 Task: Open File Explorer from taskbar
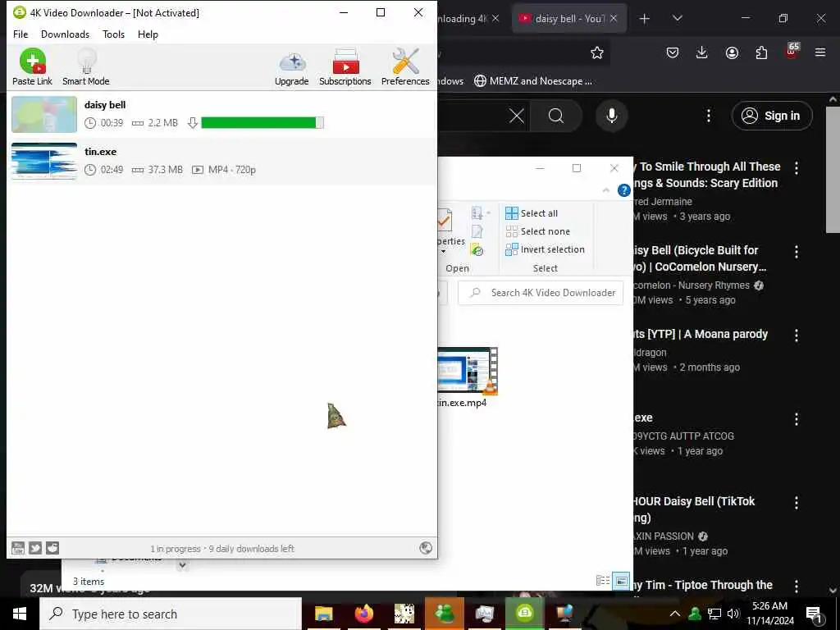[x=323, y=614]
